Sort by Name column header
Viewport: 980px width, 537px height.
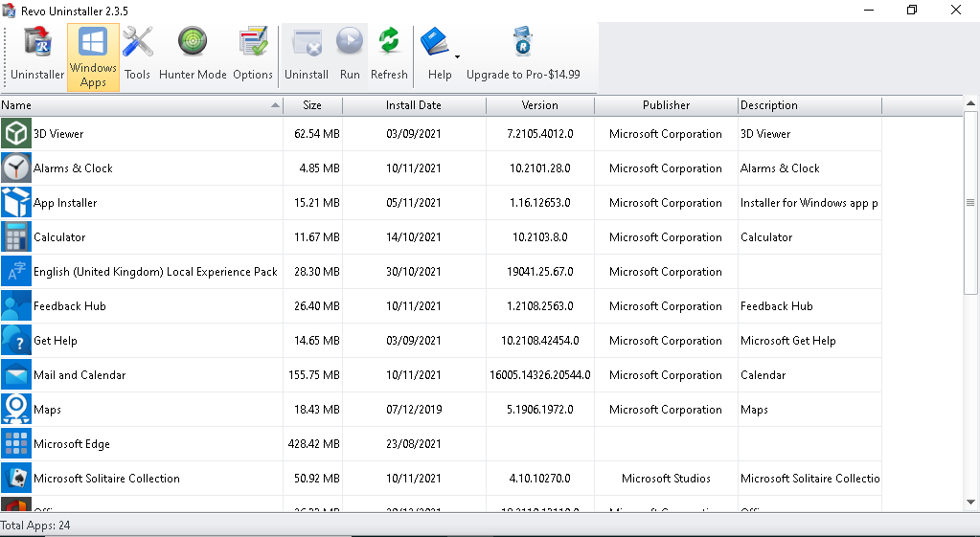click(x=141, y=105)
